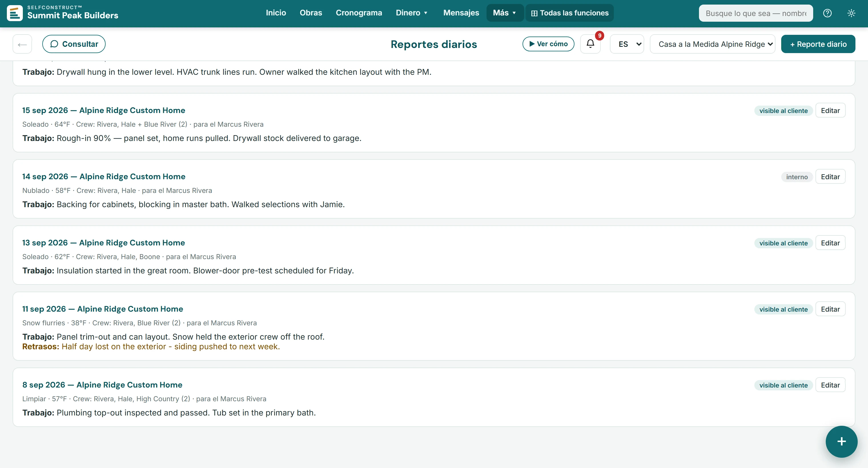Expand the Más menu
Viewport: 868px width, 468px height.
coord(505,13)
